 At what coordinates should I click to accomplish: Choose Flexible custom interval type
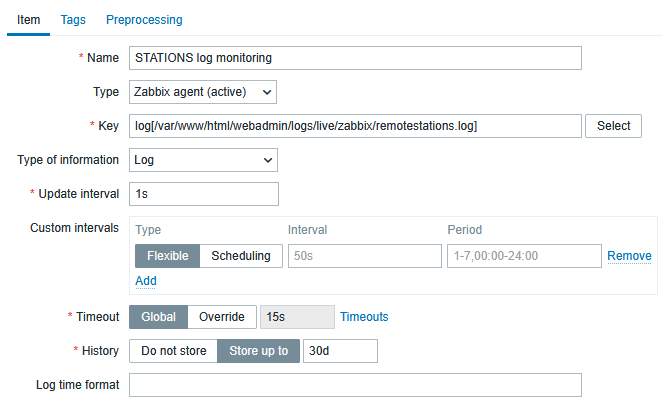coord(167,256)
